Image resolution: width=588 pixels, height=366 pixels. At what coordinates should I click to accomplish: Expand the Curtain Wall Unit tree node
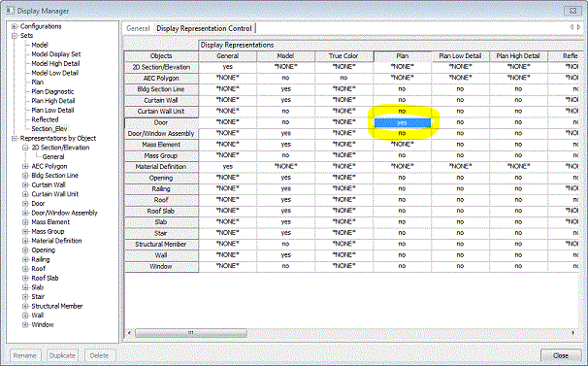click(x=25, y=194)
